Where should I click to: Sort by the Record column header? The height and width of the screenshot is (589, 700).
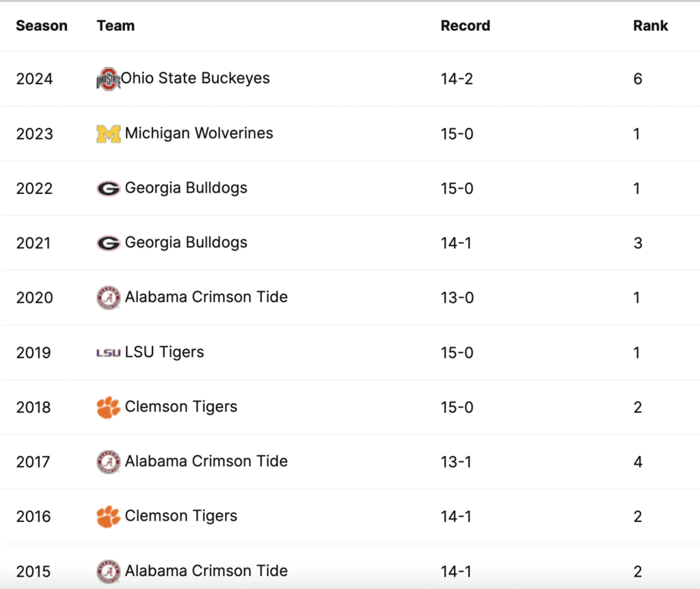pos(465,26)
